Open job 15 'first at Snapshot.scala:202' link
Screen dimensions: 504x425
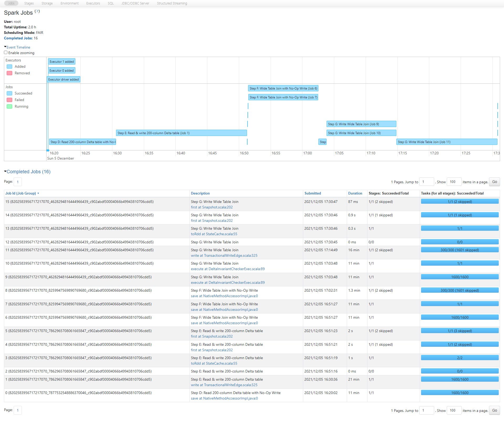[x=212, y=207]
